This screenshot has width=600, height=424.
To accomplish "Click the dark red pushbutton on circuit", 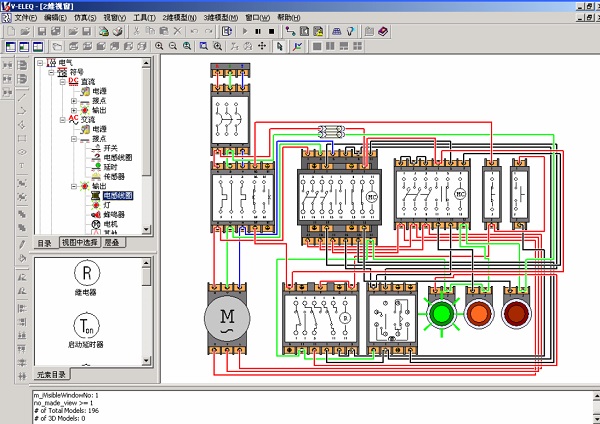I will click(517, 312).
